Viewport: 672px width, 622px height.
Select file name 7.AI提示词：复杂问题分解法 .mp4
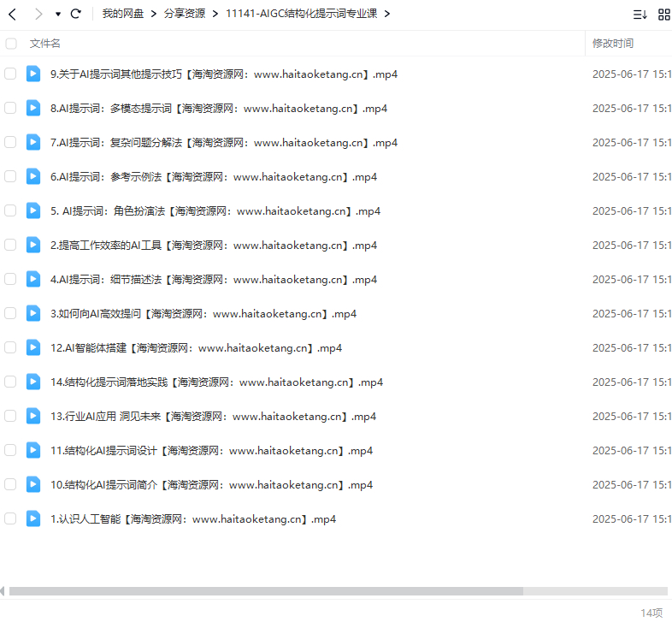(224, 143)
